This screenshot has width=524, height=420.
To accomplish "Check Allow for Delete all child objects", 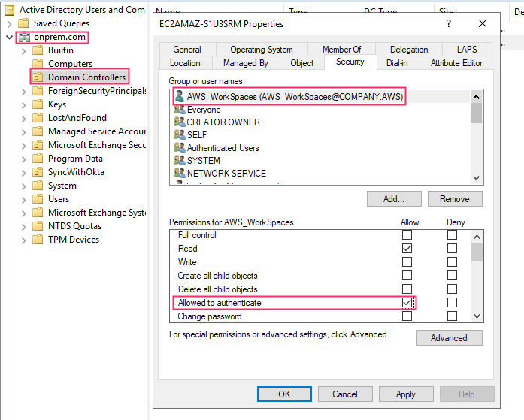I will coord(407,289).
